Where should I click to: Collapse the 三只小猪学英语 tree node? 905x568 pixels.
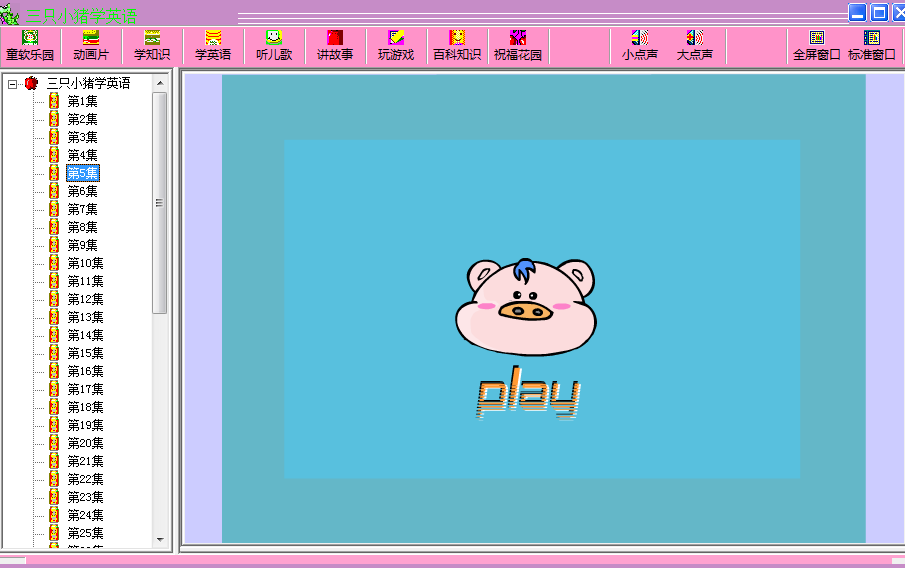pos(12,84)
